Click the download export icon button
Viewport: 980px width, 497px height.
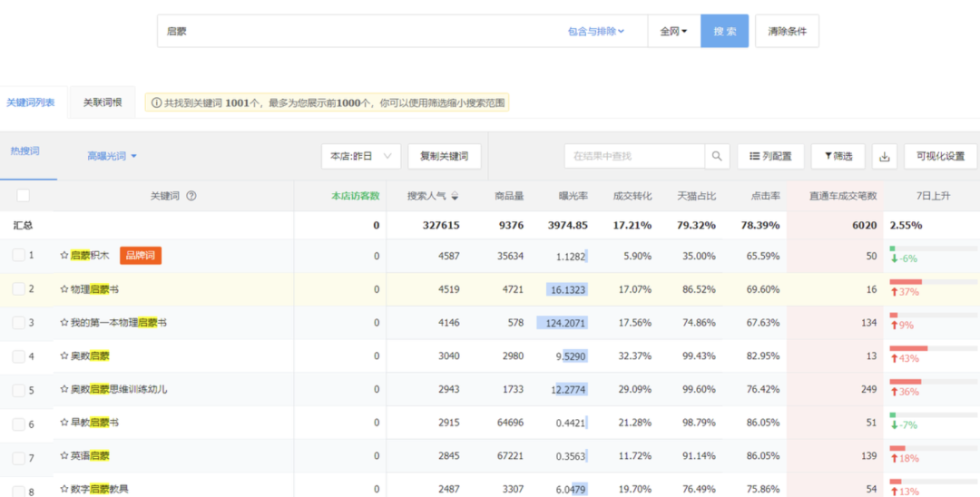point(885,156)
